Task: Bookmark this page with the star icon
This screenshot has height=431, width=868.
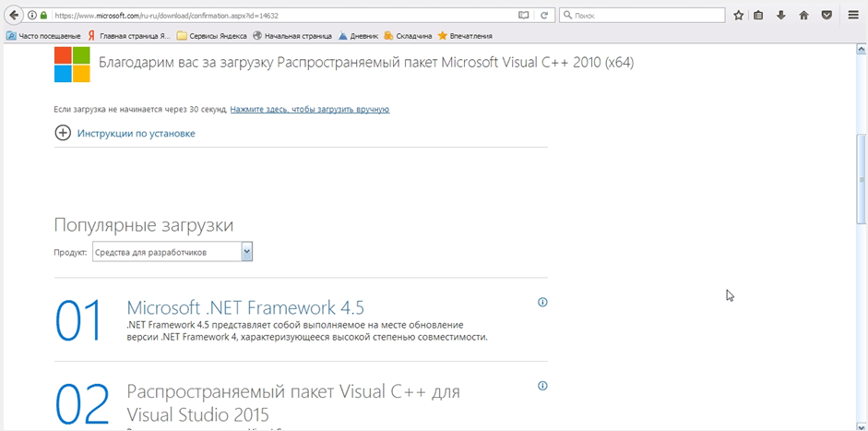Action: pos(739,16)
